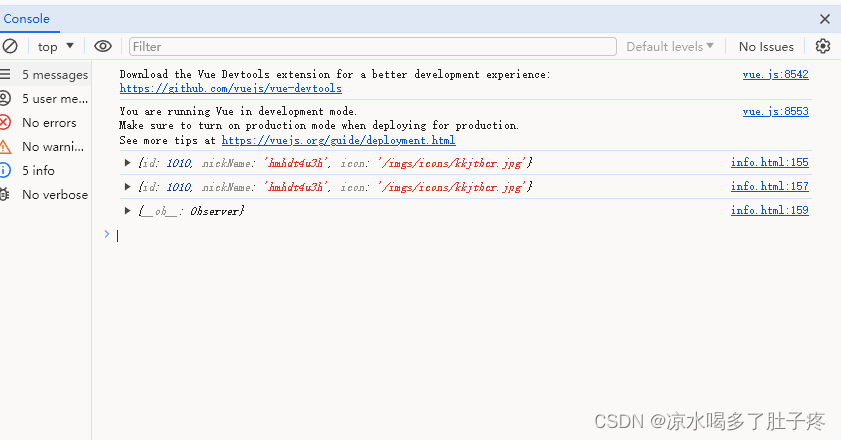Open the top JavaScript context dropdown
This screenshot has width=841, height=440.
coord(55,47)
